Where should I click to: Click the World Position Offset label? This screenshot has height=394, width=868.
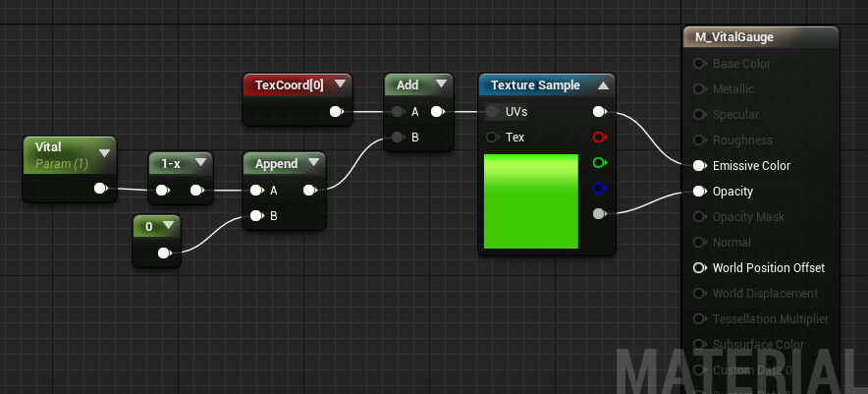click(769, 267)
